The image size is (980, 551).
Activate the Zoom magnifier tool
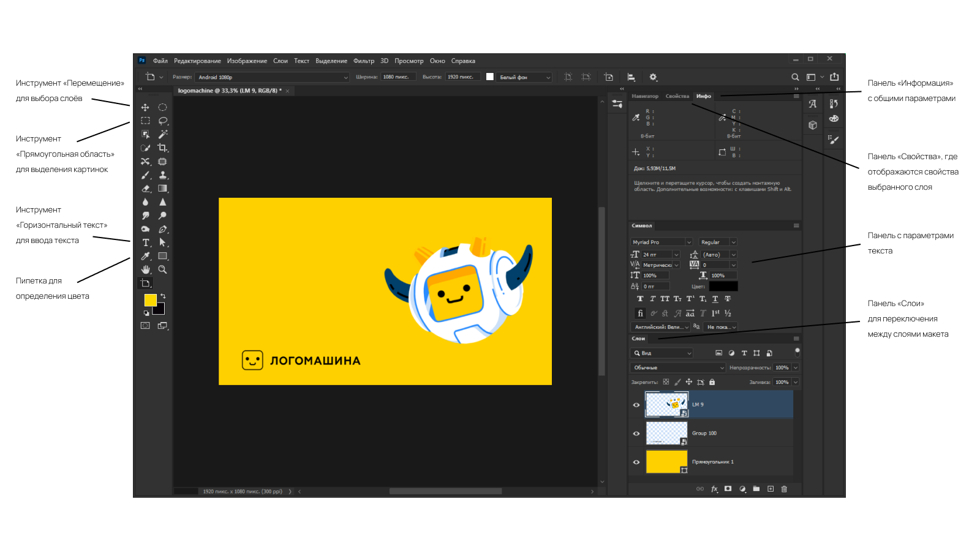click(162, 269)
